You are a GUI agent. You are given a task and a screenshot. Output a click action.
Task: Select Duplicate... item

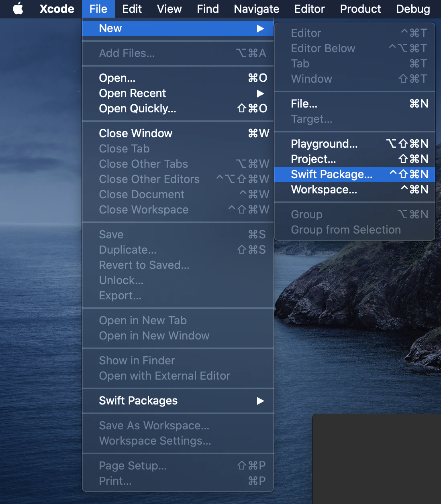tap(178, 250)
